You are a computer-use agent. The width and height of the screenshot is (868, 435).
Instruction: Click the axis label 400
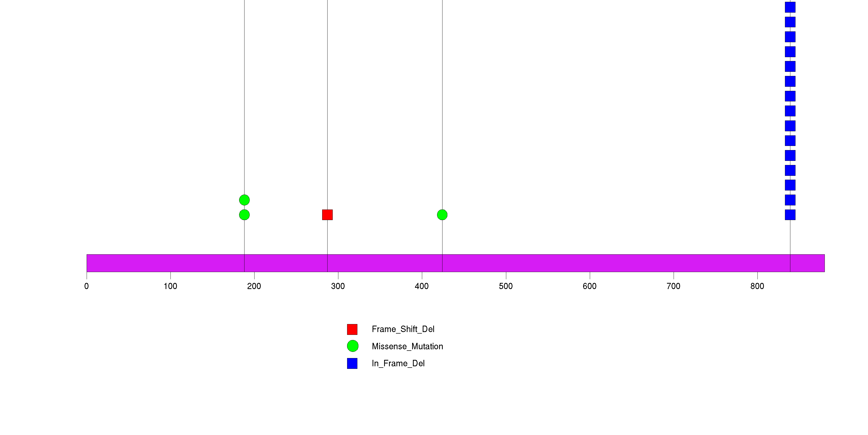coord(422,286)
